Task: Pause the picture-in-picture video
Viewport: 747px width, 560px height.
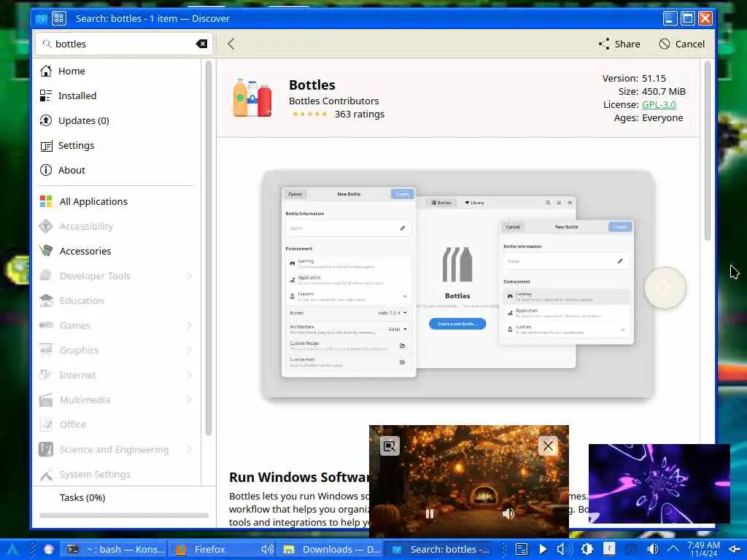Action: 429,513
